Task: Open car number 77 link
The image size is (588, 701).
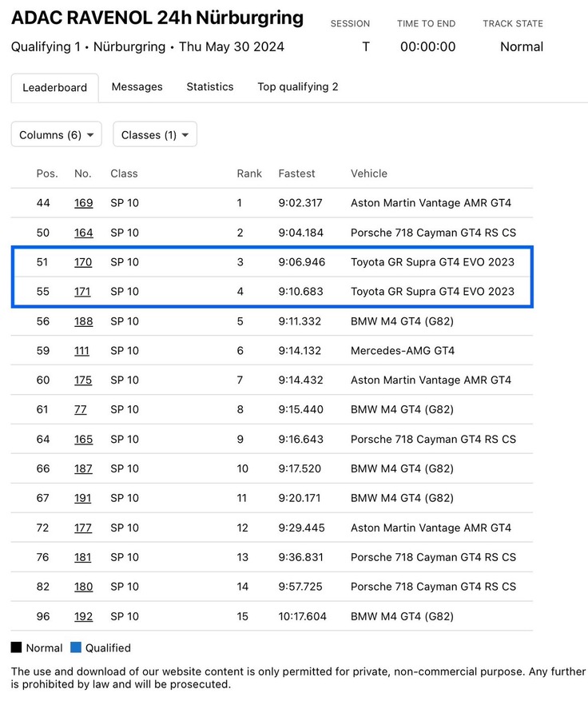Action: click(x=80, y=409)
